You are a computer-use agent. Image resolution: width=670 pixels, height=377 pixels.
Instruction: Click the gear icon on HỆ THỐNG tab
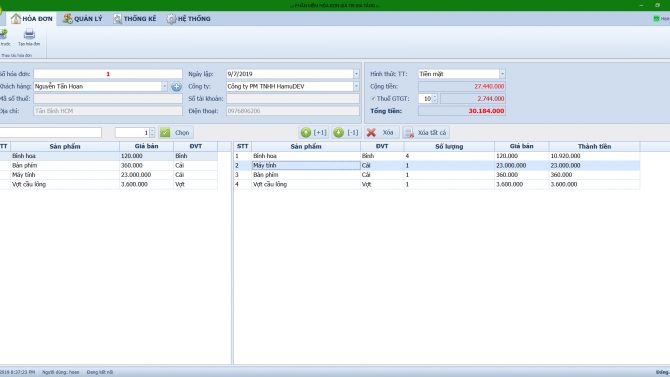171,19
